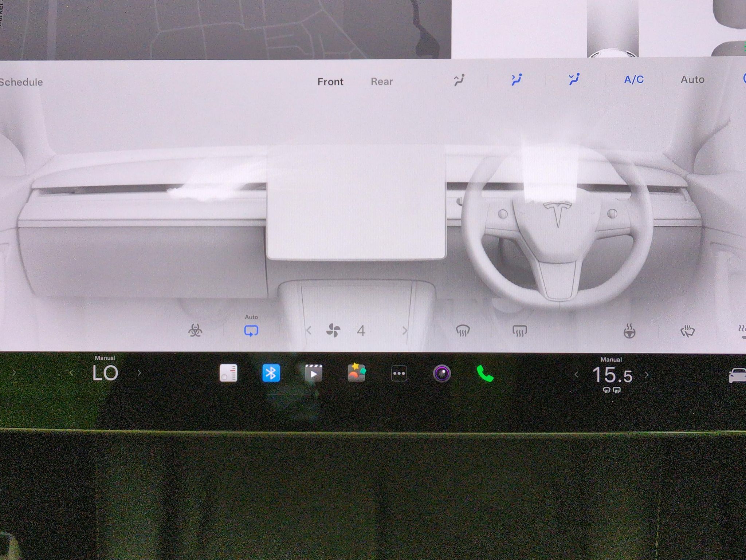The height and width of the screenshot is (560, 746).
Task: Open the all apps ellipsis menu
Action: pyautogui.click(x=399, y=374)
